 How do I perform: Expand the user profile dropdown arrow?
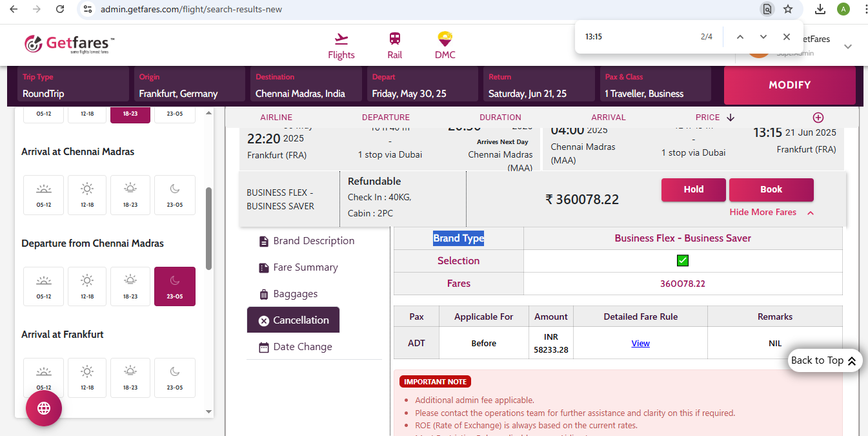848,47
